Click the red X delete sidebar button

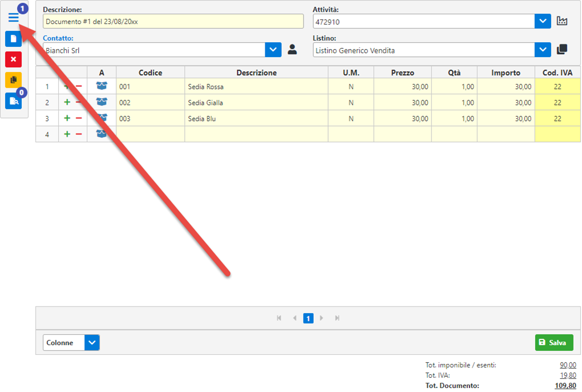(x=13, y=59)
